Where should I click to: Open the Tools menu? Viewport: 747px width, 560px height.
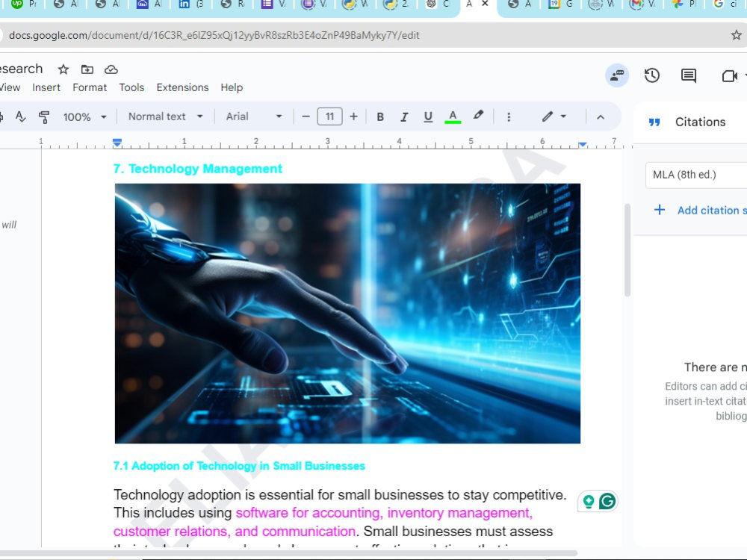131,87
